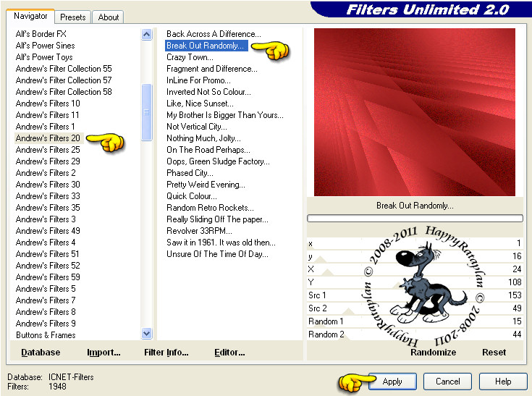Click the Cancel button
Screen dimensions: 532x396
[x=447, y=382]
